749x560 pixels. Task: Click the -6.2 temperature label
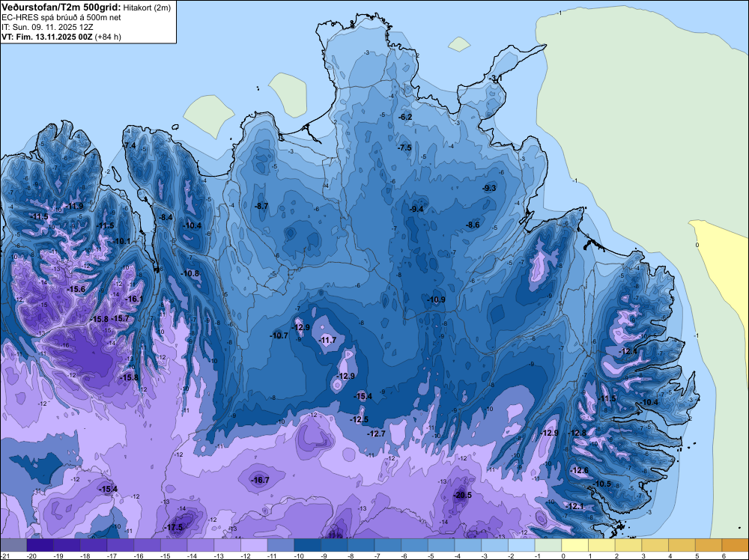tap(405, 117)
